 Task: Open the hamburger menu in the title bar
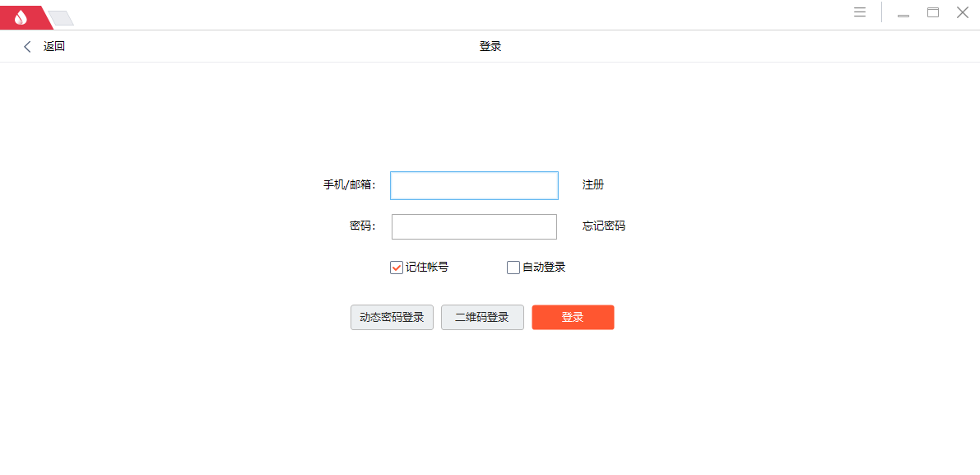click(x=859, y=12)
